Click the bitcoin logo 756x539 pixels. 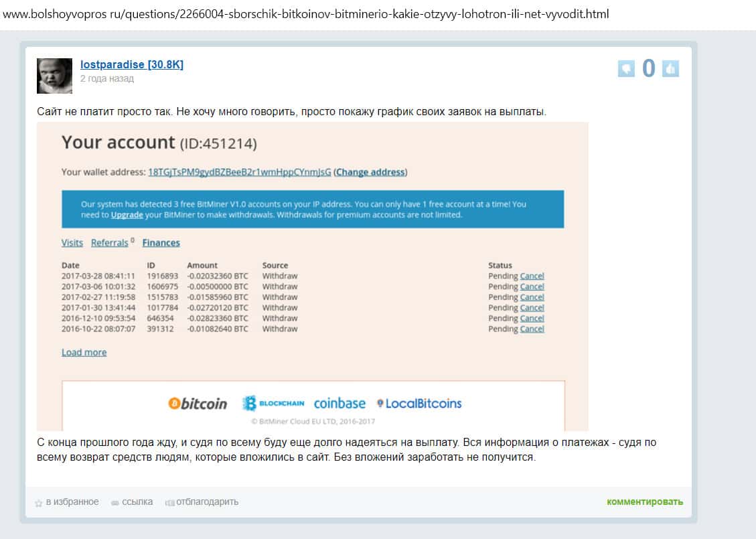197,404
